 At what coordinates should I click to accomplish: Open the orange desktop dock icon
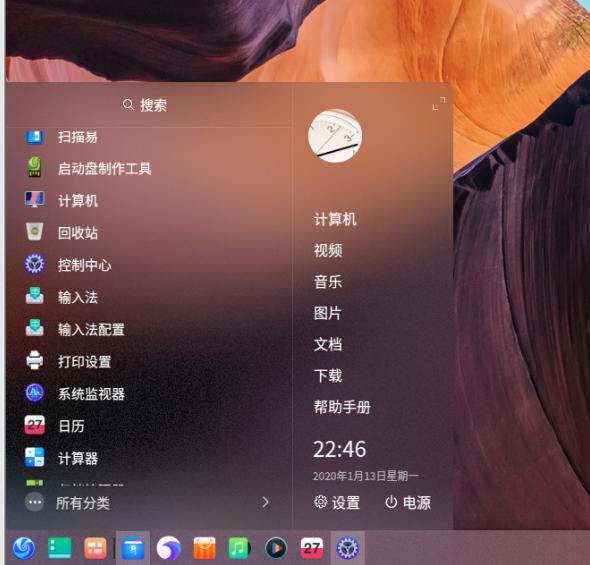click(95, 548)
